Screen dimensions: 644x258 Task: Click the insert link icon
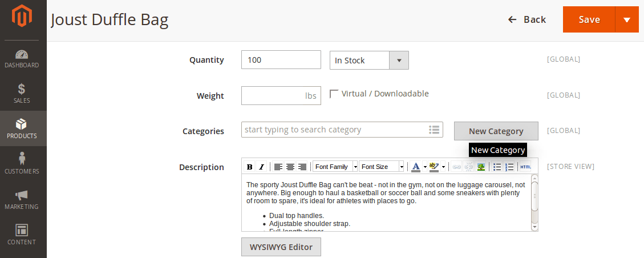click(x=457, y=167)
